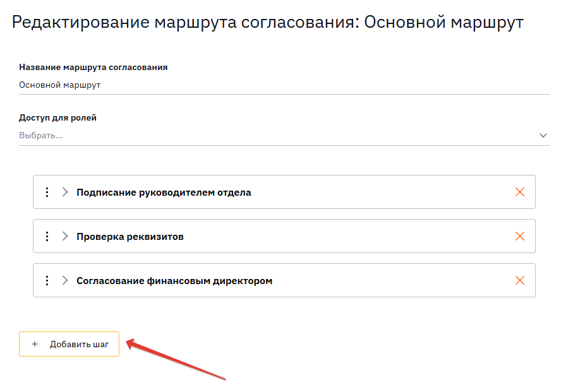Select the 'Согласование финансовым директором' step title

point(174,281)
